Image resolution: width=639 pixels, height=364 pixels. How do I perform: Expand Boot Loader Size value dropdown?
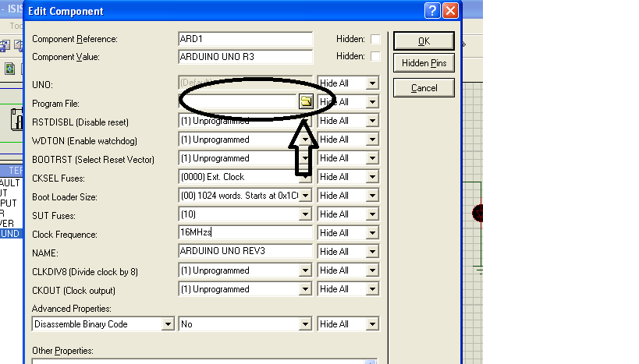pos(305,196)
